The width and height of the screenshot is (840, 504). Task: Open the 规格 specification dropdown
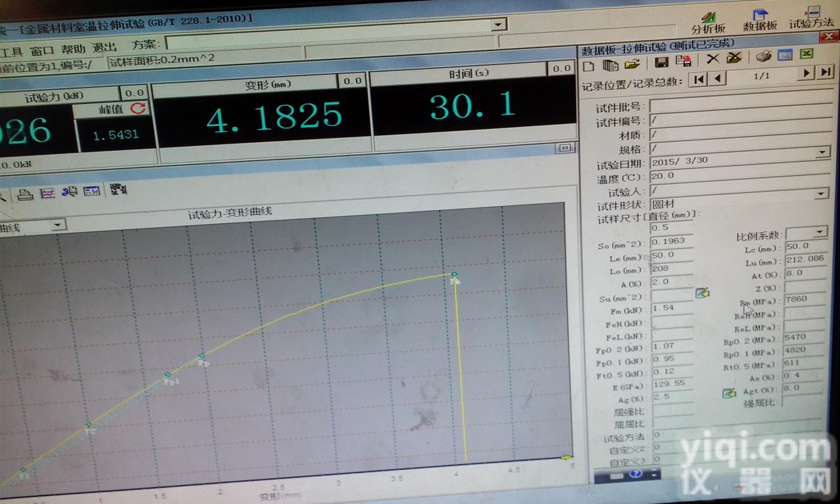(x=824, y=152)
